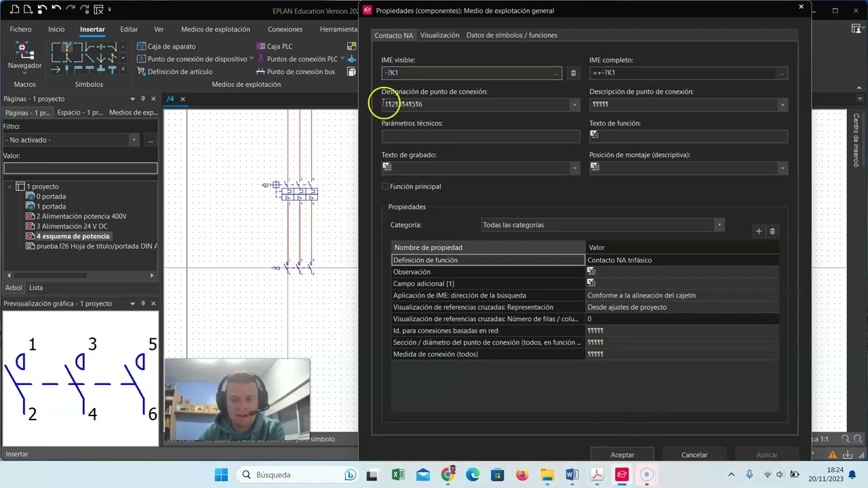Click the Cancelar button

pos(694,455)
